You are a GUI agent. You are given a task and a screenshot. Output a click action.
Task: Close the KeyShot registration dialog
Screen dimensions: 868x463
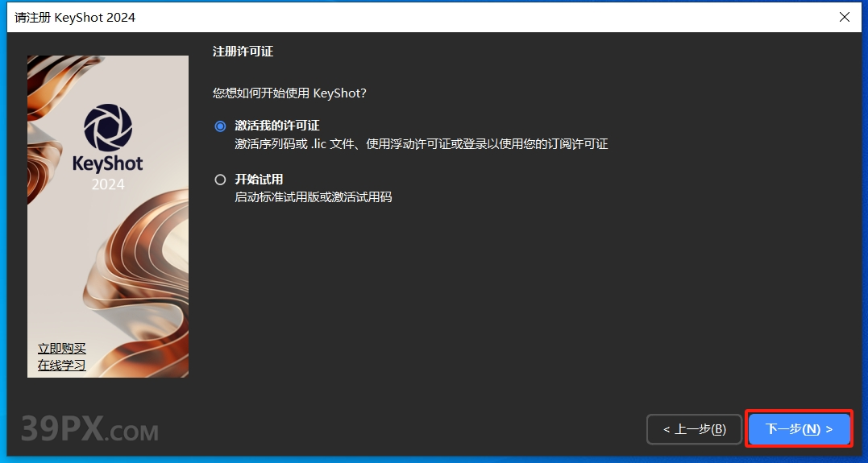point(845,17)
